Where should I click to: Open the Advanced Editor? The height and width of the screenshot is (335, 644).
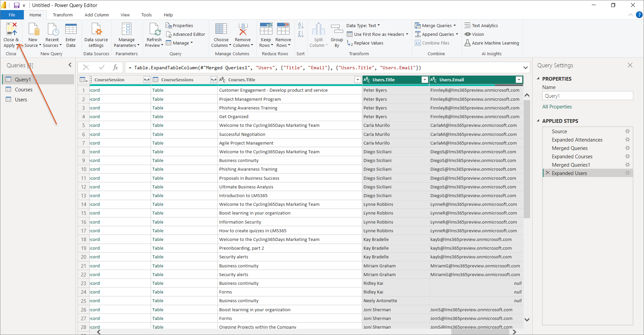185,34
